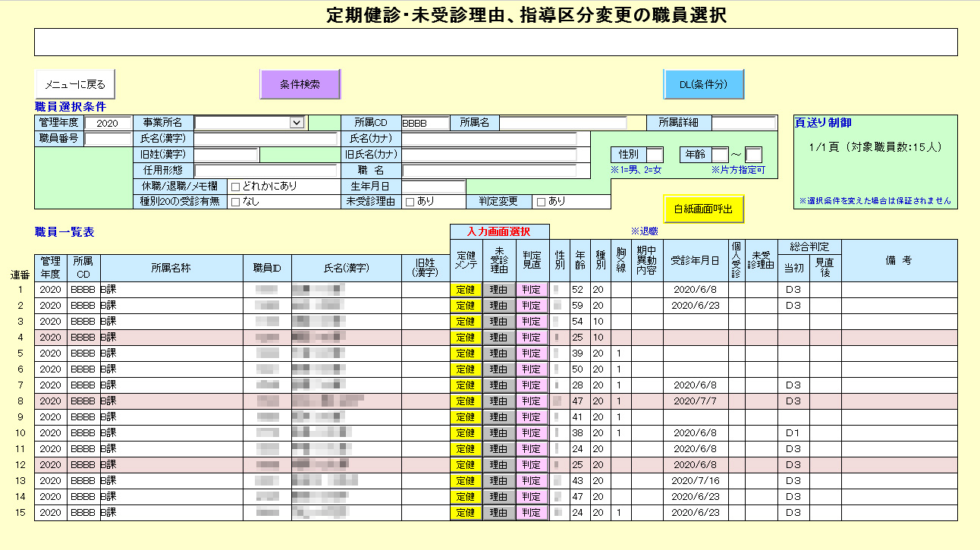
Task: Open 判定 in row 13
Action: pos(532,481)
